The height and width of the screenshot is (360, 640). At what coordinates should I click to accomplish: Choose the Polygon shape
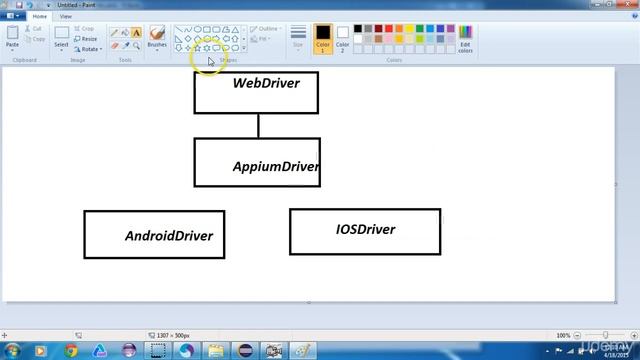tap(226, 29)
